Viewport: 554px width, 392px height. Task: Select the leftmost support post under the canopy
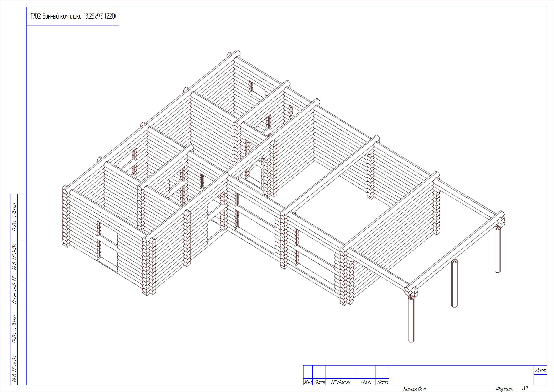411,320
